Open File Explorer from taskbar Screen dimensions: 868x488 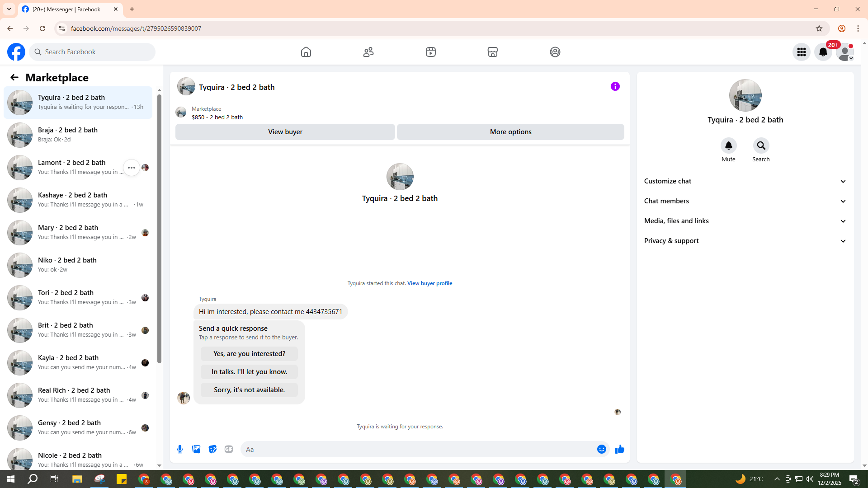point(77,479)
